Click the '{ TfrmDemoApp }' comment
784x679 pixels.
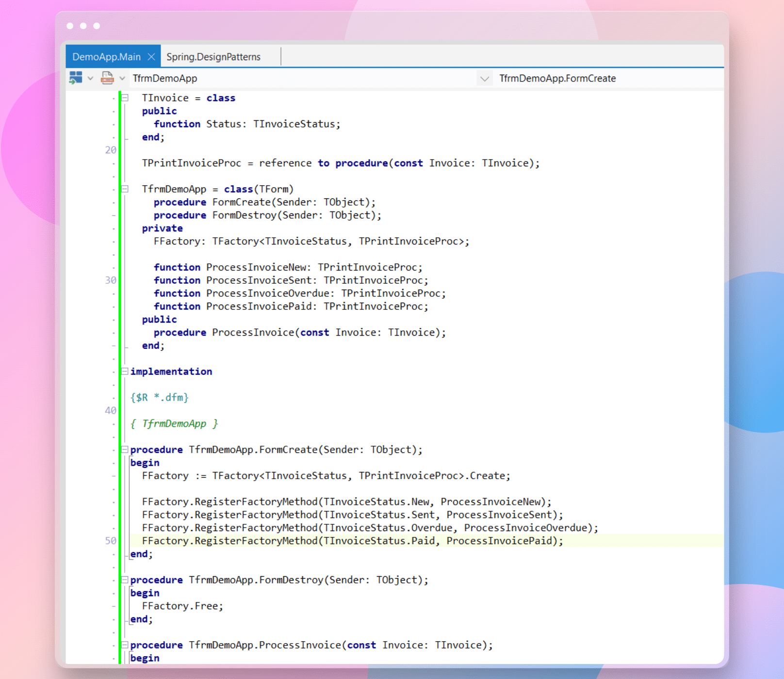point(174,423)
